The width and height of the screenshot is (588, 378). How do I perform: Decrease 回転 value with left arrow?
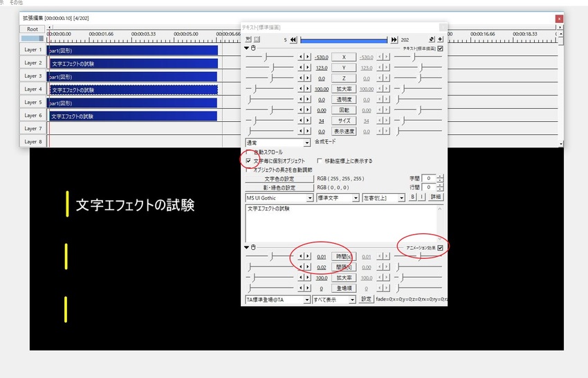(x=301, y=110)
